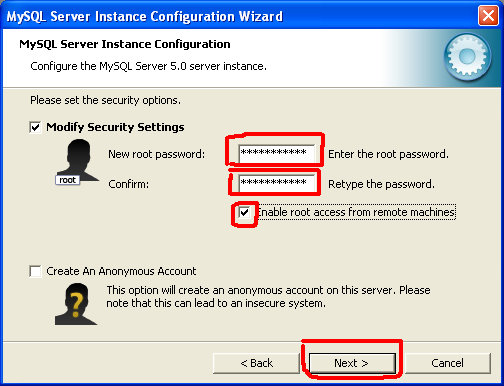Check Create An Anonymous Account box
Viewport: 504px width, 386px height.
[35, 271]
